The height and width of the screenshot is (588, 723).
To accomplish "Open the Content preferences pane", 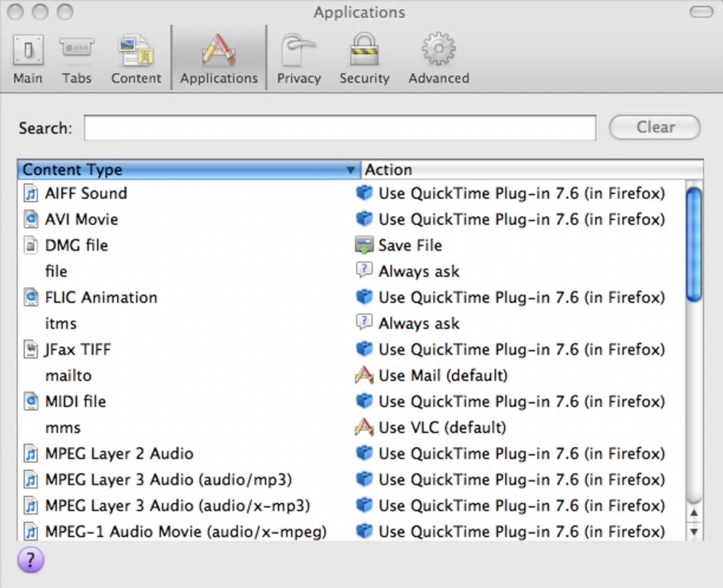I will 136,60.
